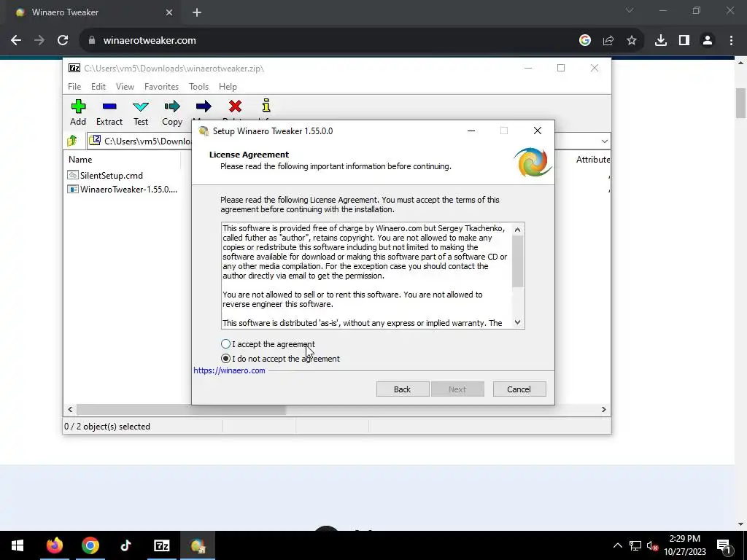
Task: Click license text scroll down arrow
Action: pyautogui.click(x=518, y=322)
